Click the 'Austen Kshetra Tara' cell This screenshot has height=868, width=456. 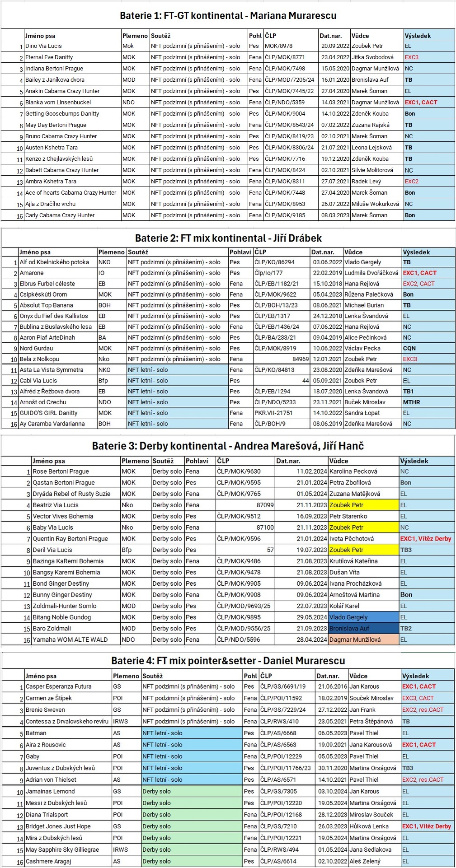(x=72, y=148)
